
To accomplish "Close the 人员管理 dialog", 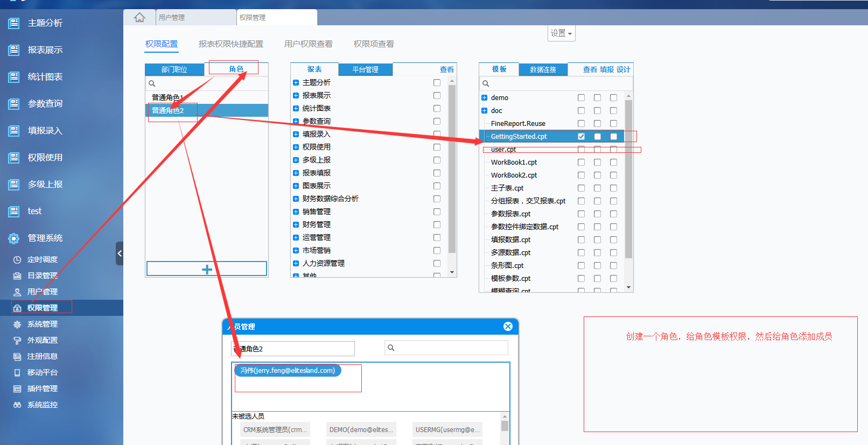I will (x=508, y=326).
